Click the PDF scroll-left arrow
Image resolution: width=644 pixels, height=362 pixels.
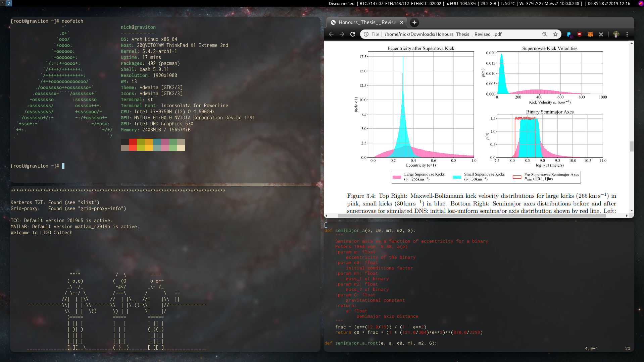point(326,216)
